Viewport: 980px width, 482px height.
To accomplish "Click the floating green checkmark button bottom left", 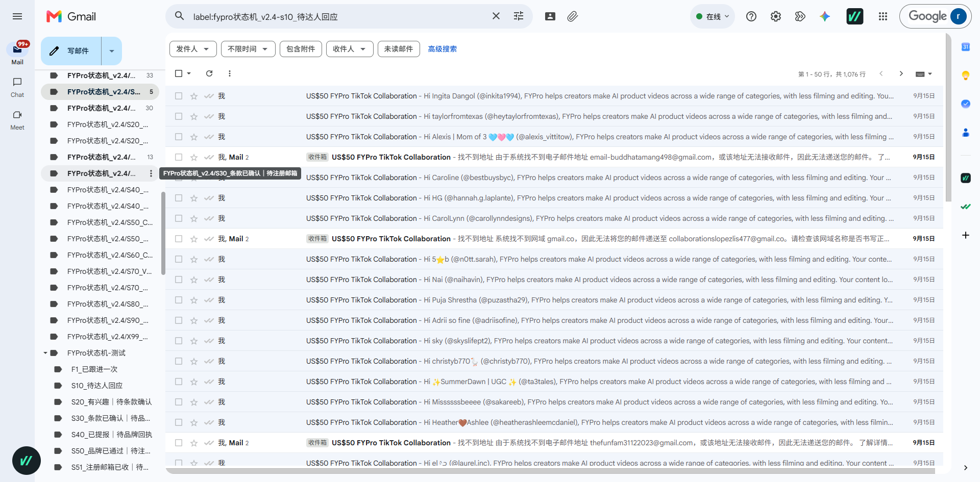I will coord(27,461).
